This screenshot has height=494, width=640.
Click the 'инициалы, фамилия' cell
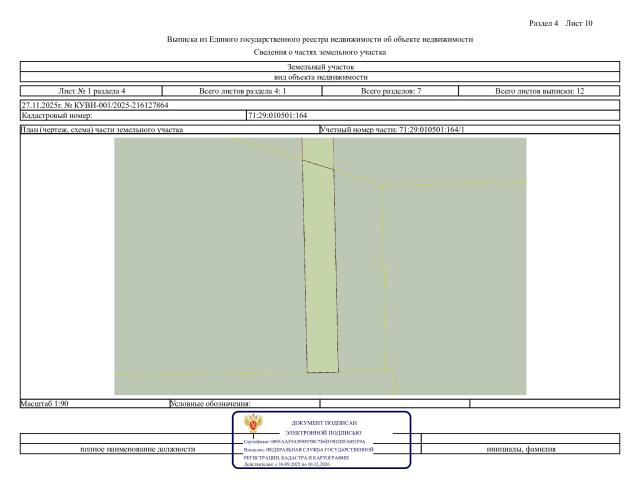pyautogui.click(x=521, y=449)
